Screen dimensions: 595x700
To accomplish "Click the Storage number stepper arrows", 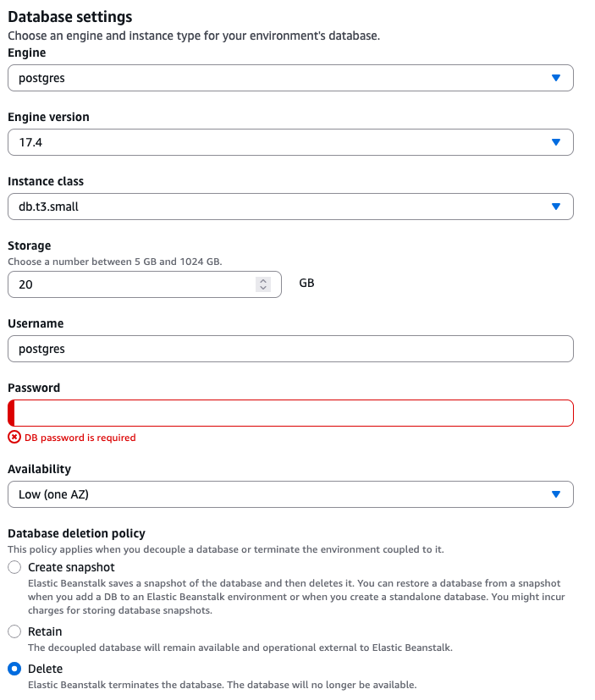I will (x=263, y=284).
